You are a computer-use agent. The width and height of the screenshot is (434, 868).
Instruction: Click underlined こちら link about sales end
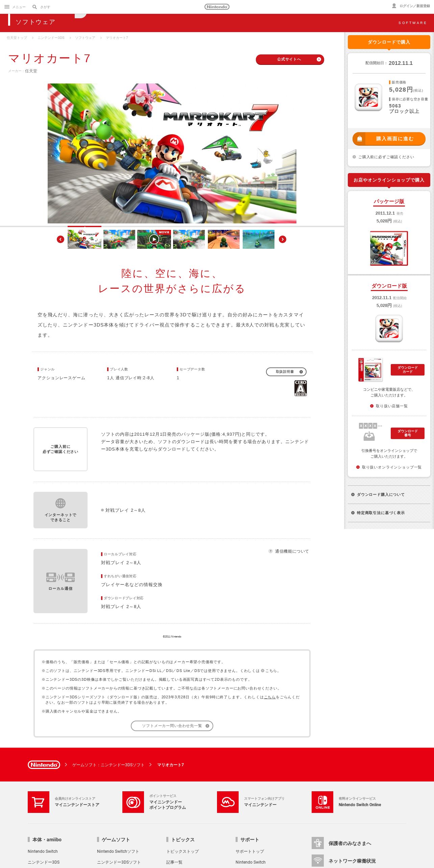tap(270, 697)
